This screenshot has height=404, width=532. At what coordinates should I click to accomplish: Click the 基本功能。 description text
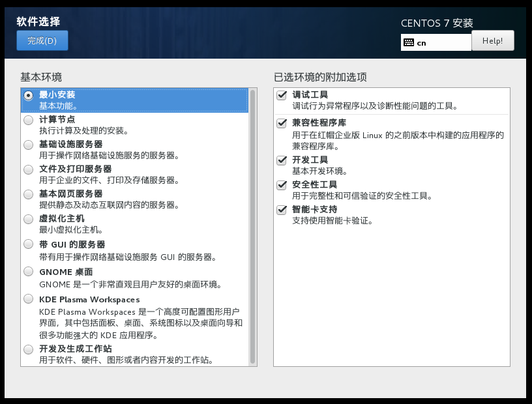59,106
